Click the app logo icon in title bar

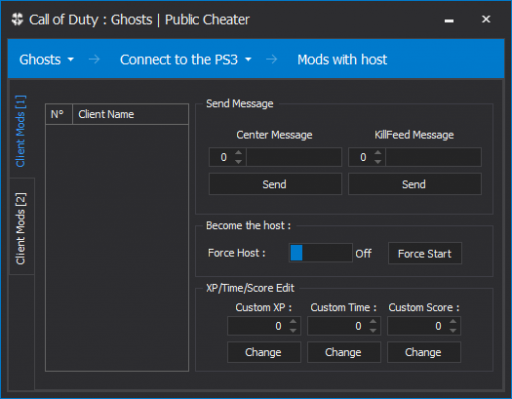pos(17,19)
